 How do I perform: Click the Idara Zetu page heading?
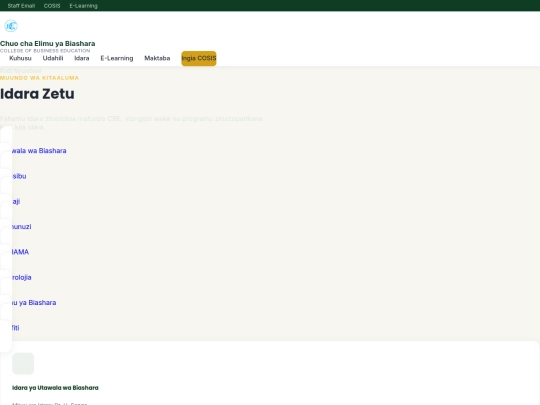click(x=37, y=94)
